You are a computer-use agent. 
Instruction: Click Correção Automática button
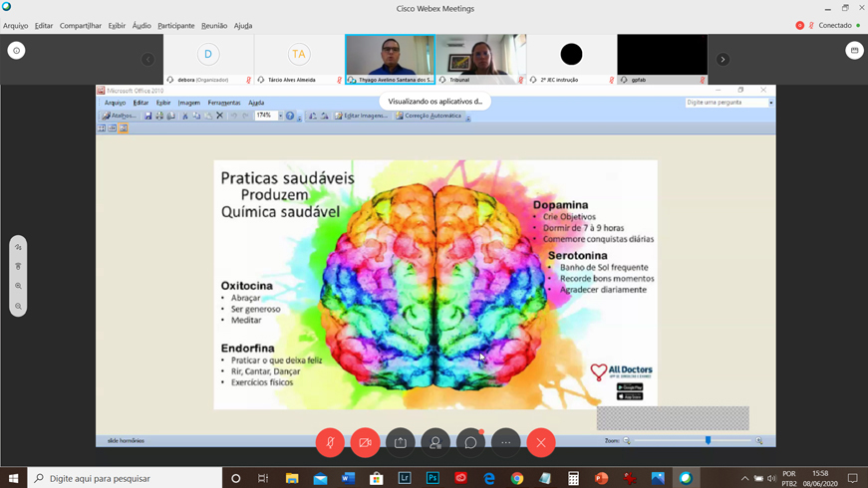pos(429,116)
